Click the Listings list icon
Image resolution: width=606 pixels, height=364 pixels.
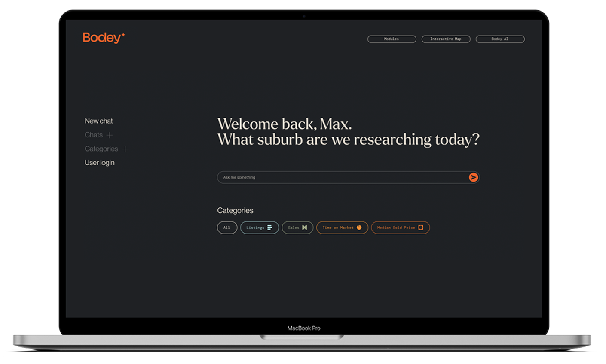pyautogui.click(x=270, y=227)
